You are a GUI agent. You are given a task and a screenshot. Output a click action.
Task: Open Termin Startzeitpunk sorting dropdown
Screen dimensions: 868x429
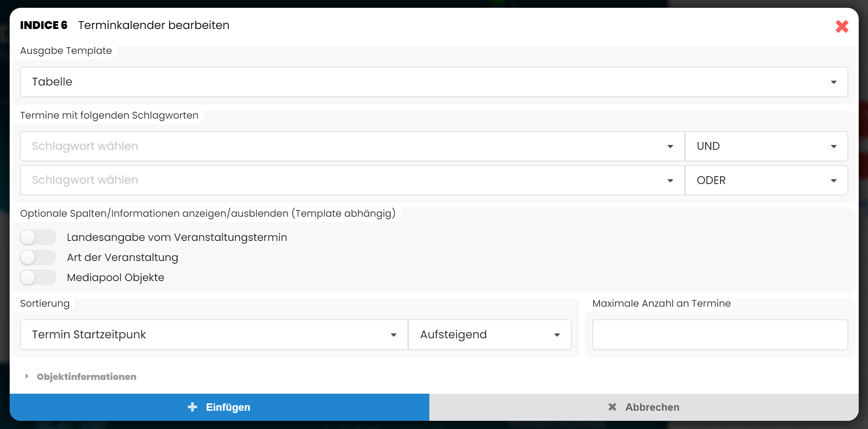(x=214, y=335)
